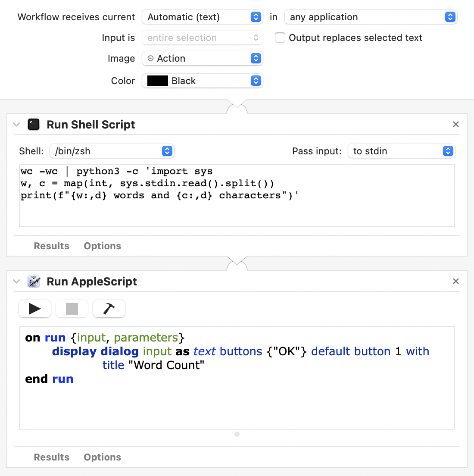Click the black color swatch
The image size is (474, 476).
coord(157,81)
